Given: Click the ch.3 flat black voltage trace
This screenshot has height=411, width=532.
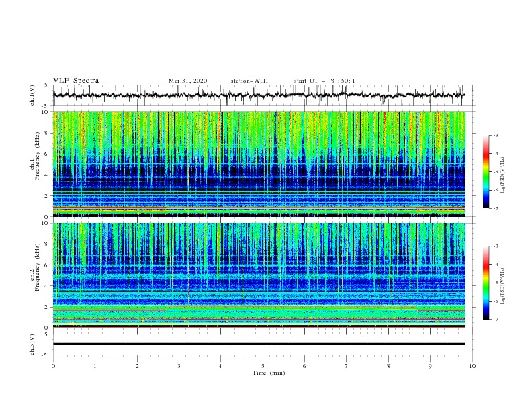Looking at the screenshot, I should coord(259,344).
